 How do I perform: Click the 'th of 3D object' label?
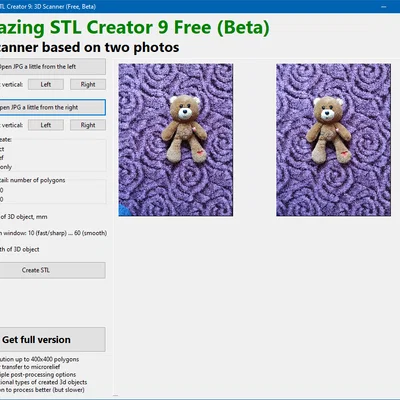point(20,249)
